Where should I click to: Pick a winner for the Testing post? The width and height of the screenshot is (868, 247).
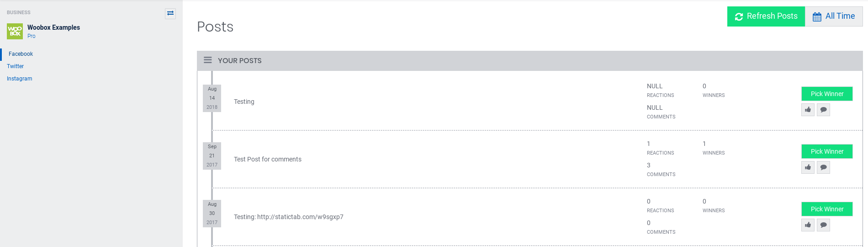(x=827, y=94)
